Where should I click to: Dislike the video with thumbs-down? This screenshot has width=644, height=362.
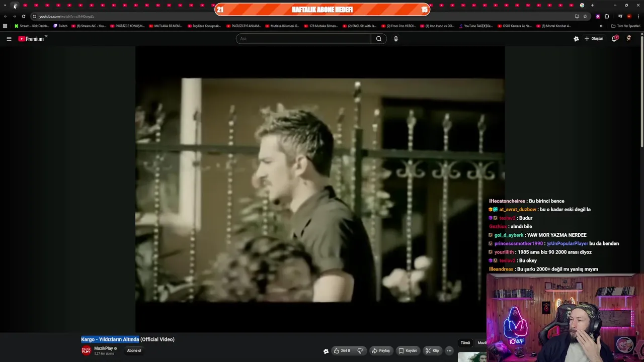[360, 350]
